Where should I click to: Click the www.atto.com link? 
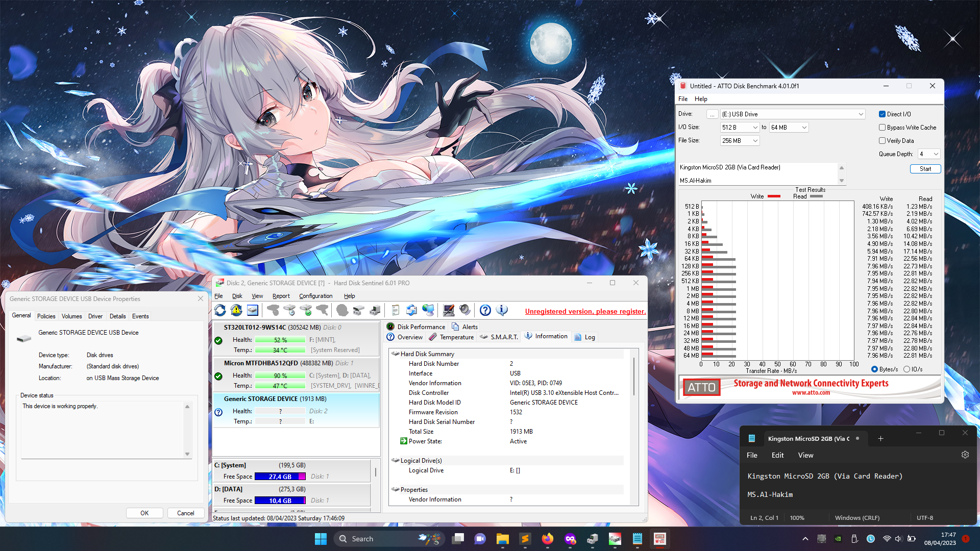(x=811, y=393)
